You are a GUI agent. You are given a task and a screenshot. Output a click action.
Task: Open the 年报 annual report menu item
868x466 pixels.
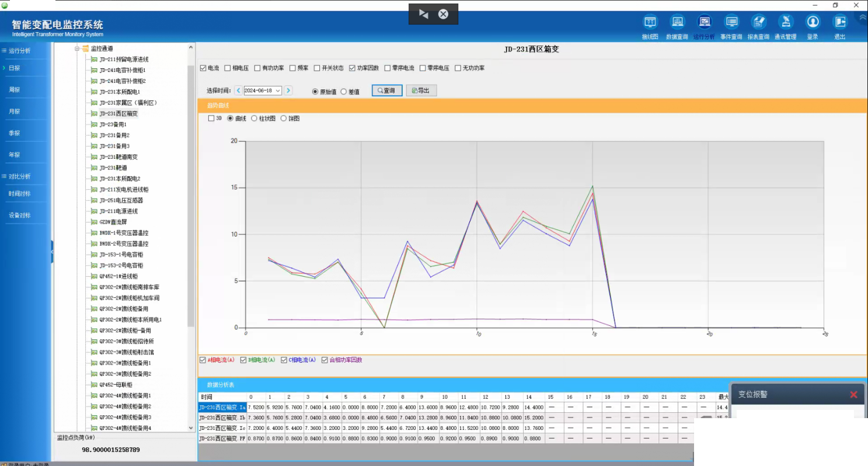click(x=14, y=155)
